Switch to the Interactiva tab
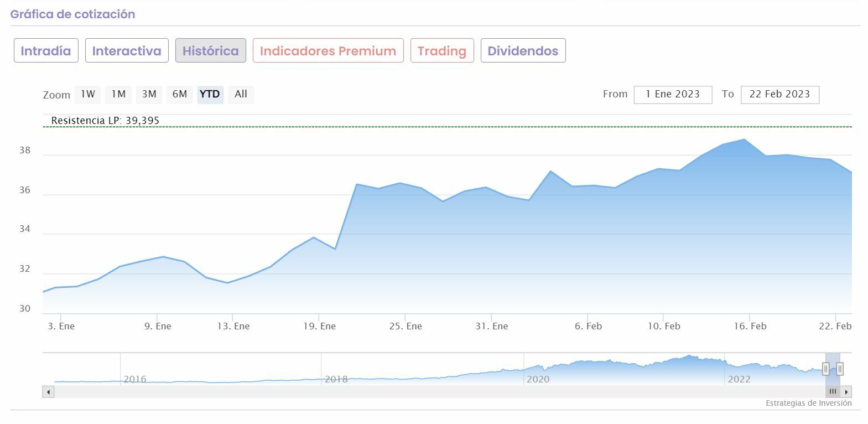The image size is (868, 424). pos(127,51)
